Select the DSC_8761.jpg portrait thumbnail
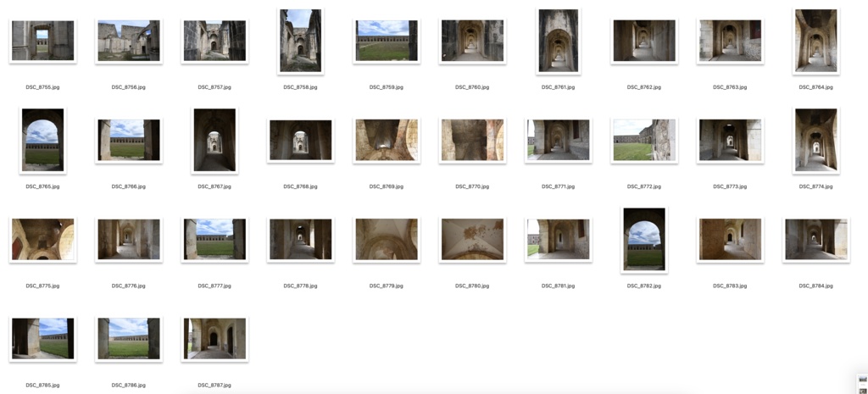Image resolution: width=868 pixels, height=394 pixels. pyautogui.click(x=558, y=41)
